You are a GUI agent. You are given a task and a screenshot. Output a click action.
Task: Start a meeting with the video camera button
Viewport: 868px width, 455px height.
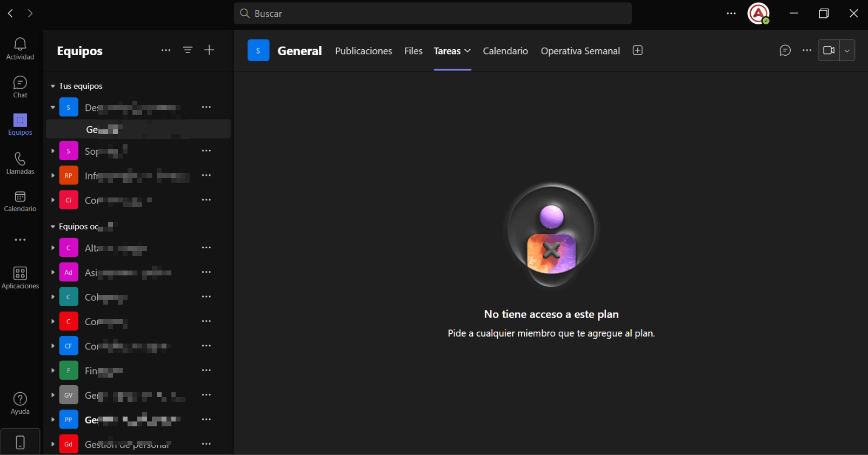click(829, 50)
